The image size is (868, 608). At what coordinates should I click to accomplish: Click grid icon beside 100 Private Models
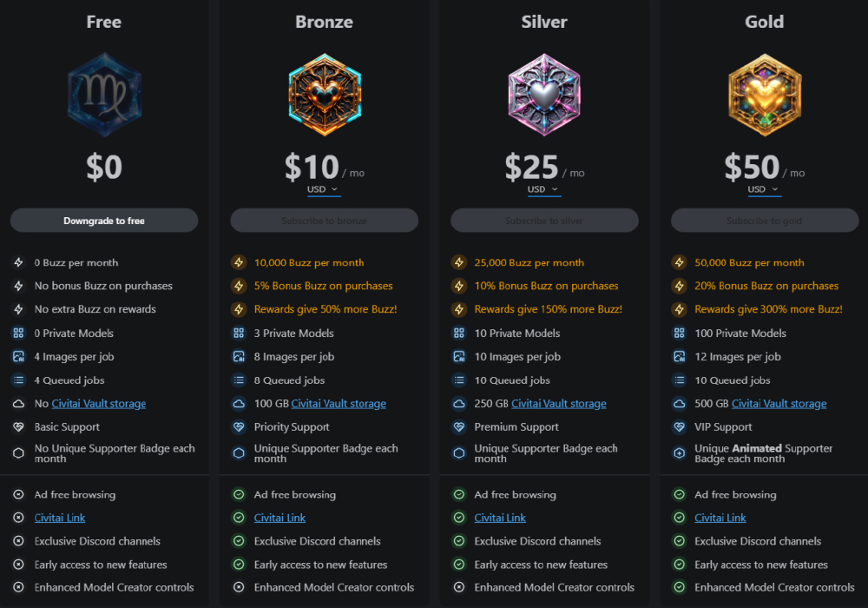click(680, 334)
